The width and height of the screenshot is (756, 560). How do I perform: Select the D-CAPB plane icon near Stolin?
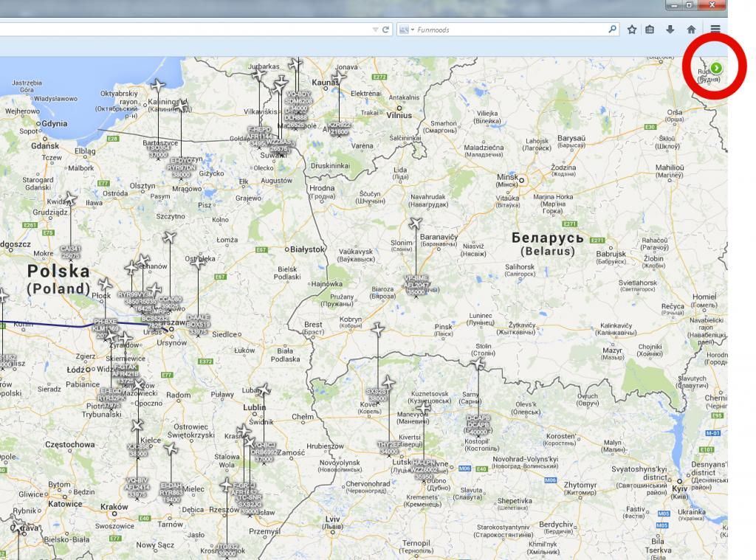click(x=478, y=363)
